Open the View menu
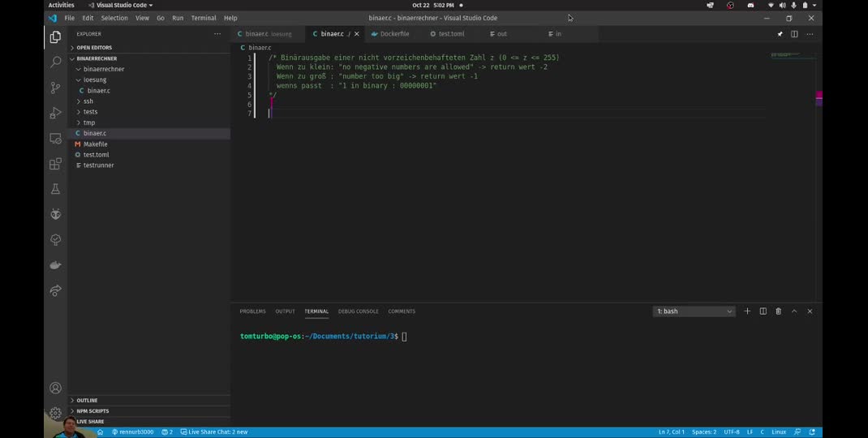 [142, 18]
